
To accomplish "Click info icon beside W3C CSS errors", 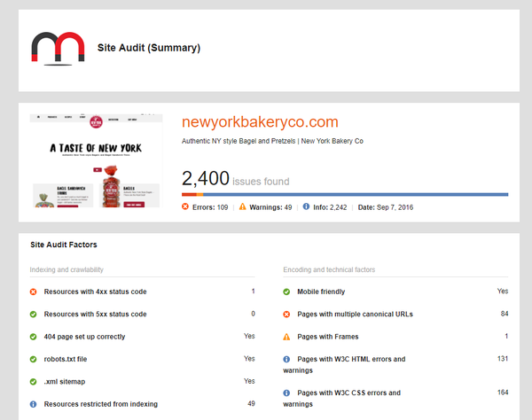I will 286,393.
